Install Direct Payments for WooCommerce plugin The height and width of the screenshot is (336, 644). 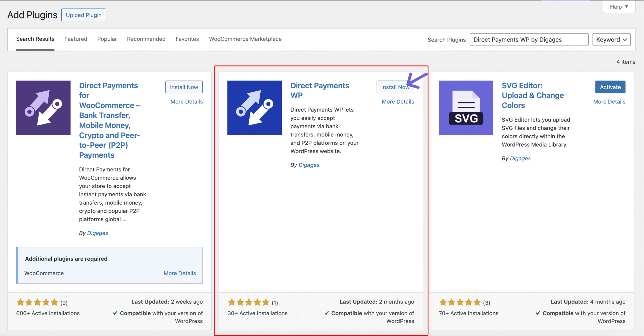(x=184, y=87)
